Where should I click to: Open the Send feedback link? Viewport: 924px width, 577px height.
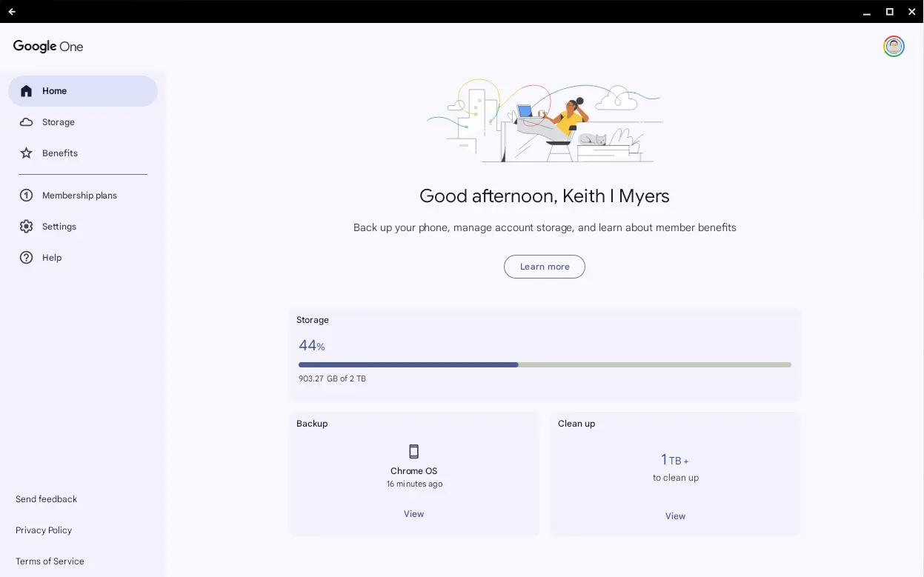pyautogui.click(x=46, y=499)
